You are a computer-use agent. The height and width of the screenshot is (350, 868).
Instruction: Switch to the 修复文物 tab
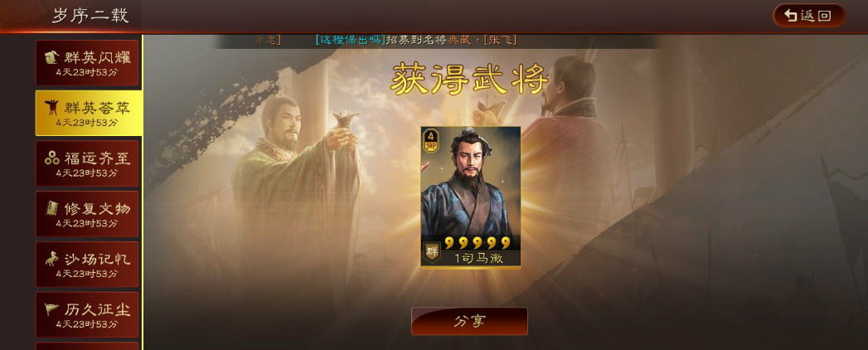tap(87, 214)
